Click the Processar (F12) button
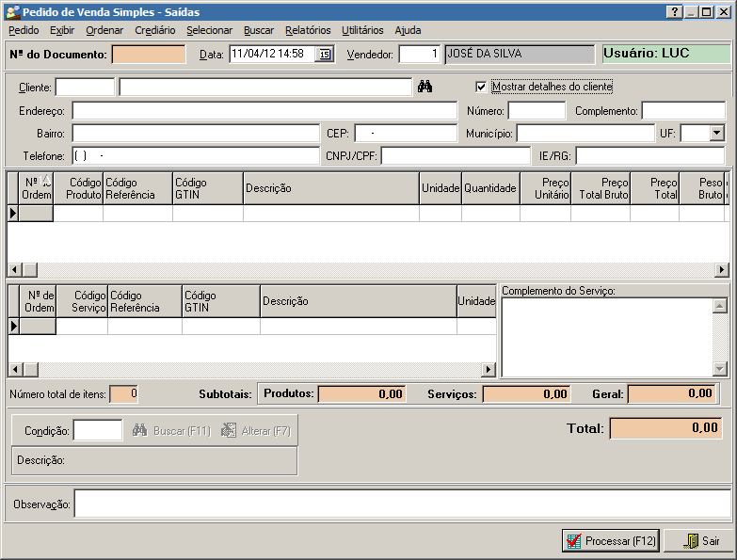Image resolution: width=737 pixels, height=560 pixels. click(x=610, y=541)
